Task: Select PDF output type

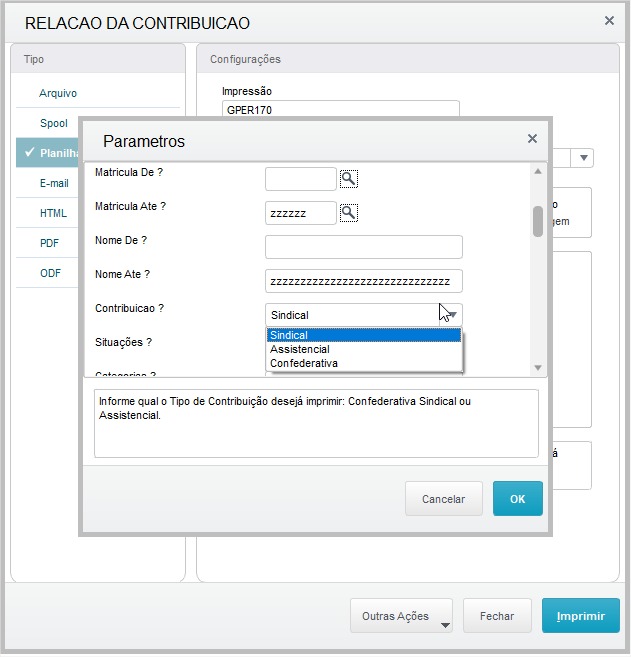Action: tap(49, 243)
